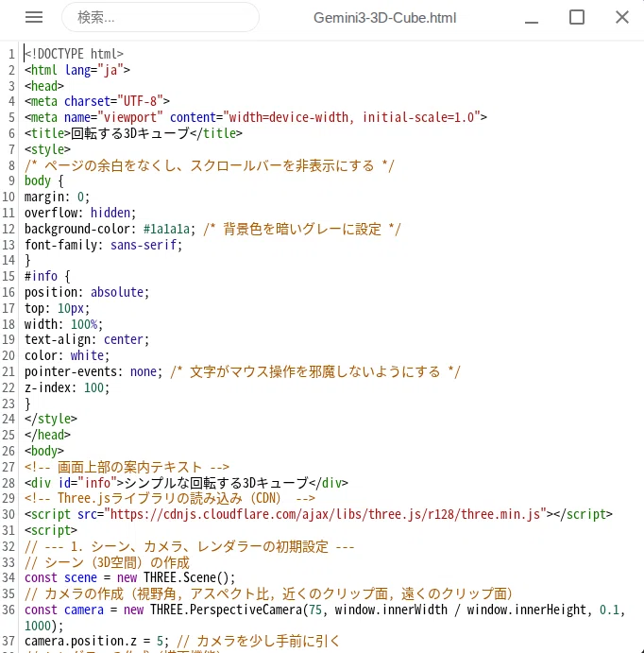Click the </style> closing tag

click(51, 419)
